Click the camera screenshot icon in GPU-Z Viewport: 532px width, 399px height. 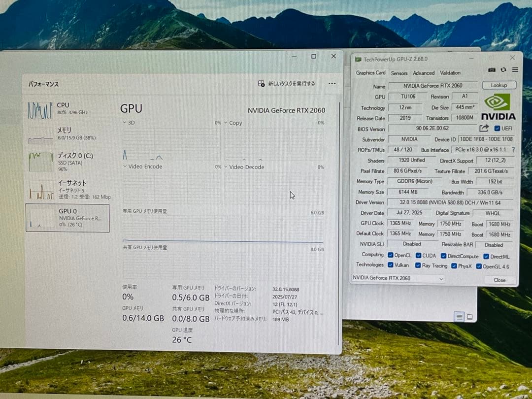(x=492, y=70)
